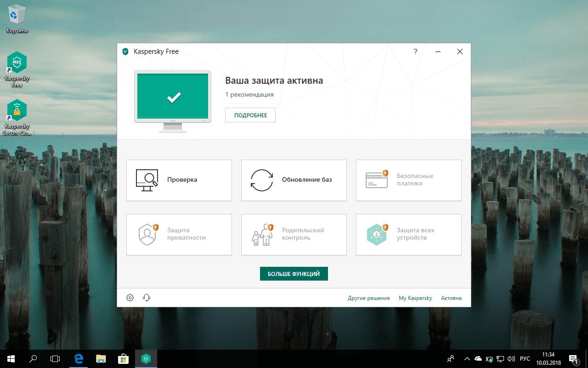Switch the РУС input language indicator
Screen dimensions: 588x368
click(x=525, y=358)
